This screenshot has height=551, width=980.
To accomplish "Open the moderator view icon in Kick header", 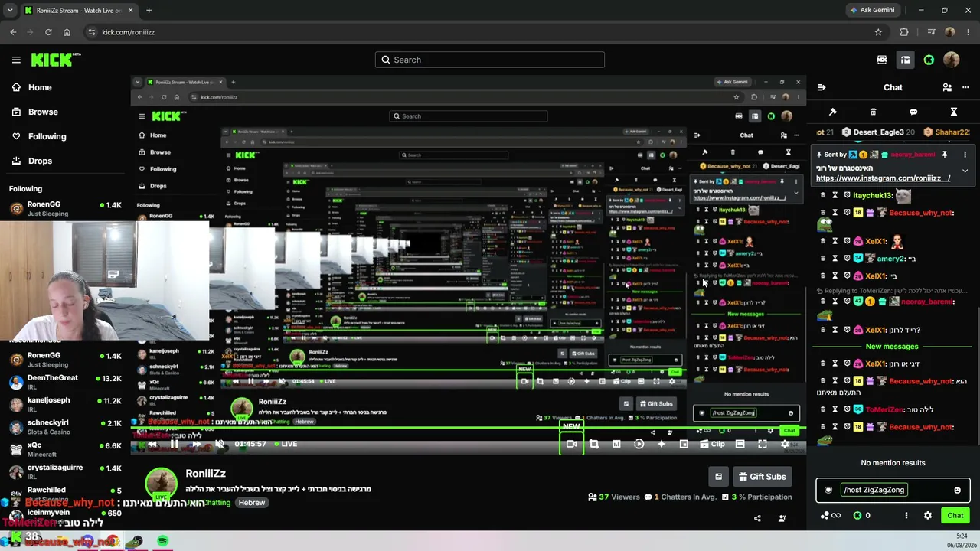I will [882, 60].
